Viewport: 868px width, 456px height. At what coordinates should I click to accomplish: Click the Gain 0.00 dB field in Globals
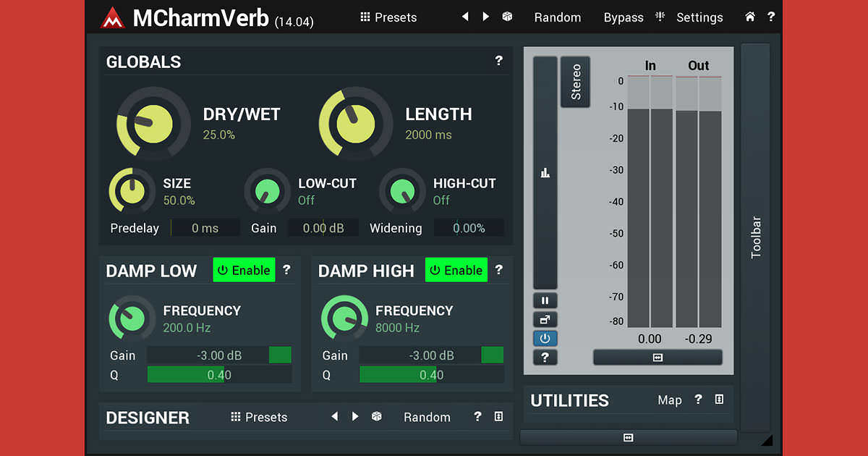323,228
